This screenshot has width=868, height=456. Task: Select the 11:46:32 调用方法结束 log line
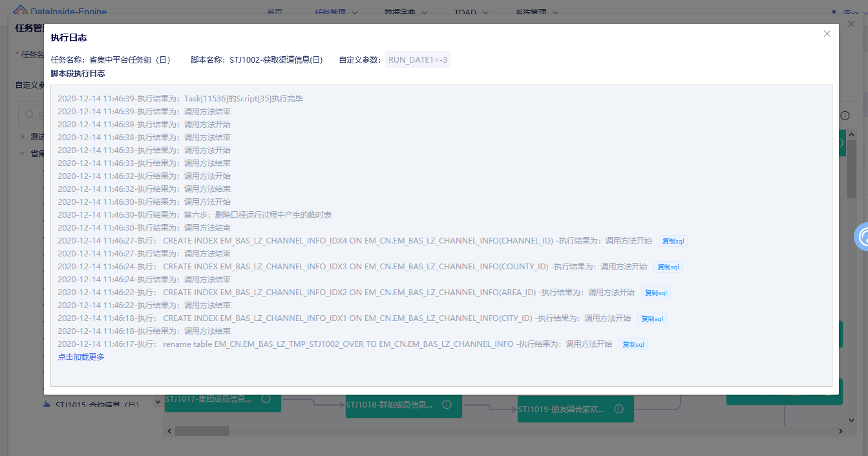tap(144, 189)
